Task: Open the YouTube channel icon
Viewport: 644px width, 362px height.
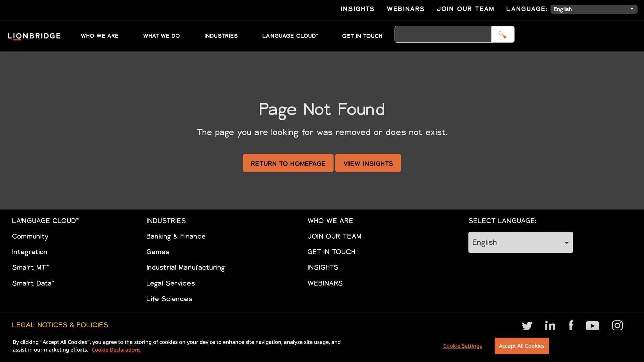Action: click(592, 326)
